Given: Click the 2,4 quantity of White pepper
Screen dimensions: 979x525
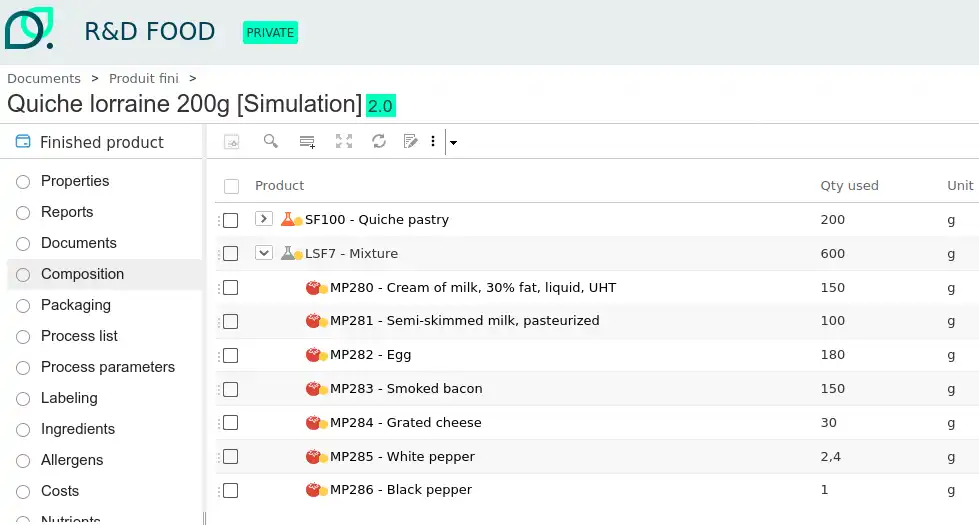Looking at the screenshot, I should tap(830, 456).
